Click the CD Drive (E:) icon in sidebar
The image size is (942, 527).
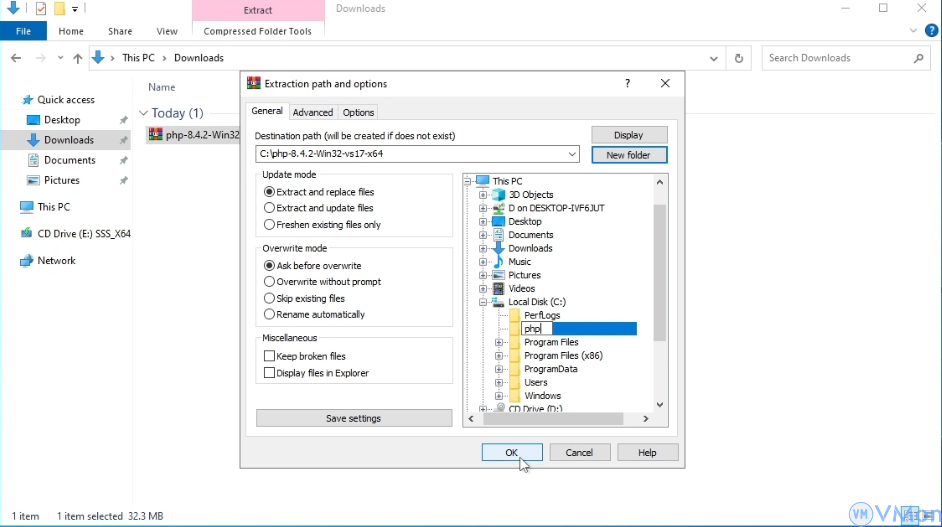click(26, 234)
